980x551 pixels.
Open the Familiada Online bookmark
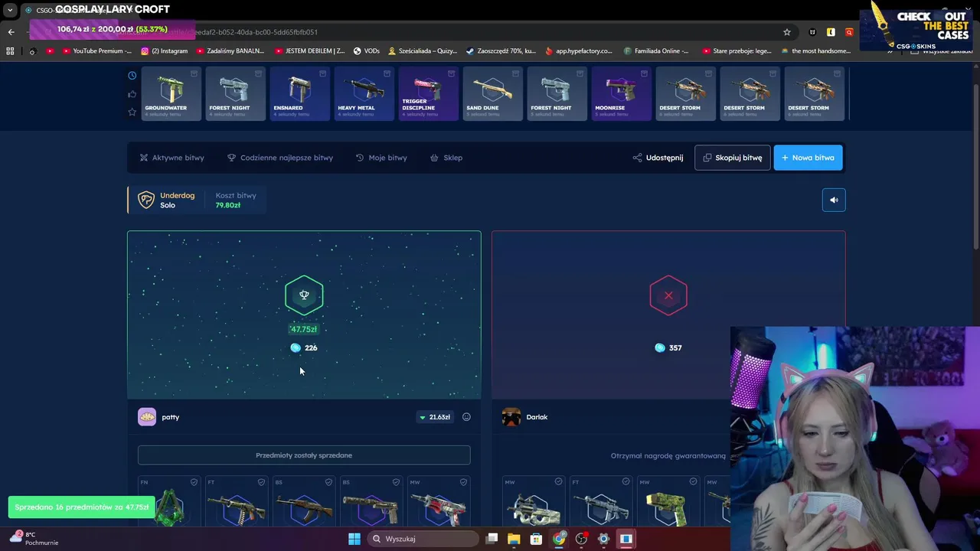(x=656, y=51)
